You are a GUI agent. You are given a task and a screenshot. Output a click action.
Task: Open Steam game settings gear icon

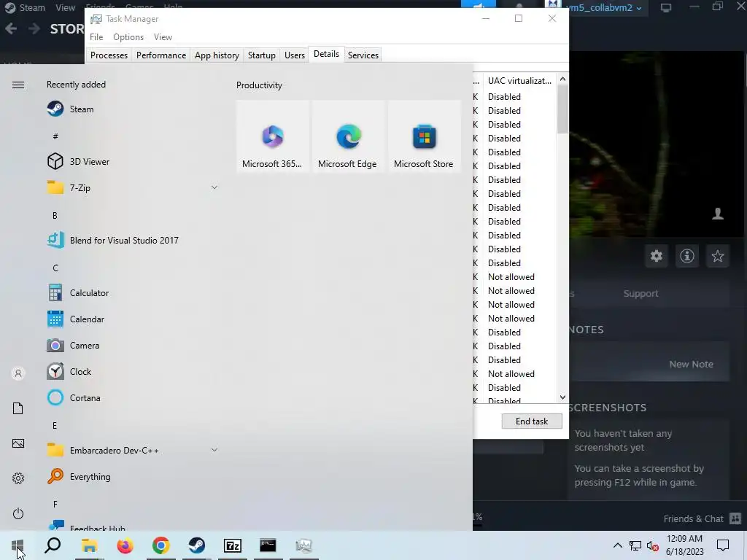(657, 256)
